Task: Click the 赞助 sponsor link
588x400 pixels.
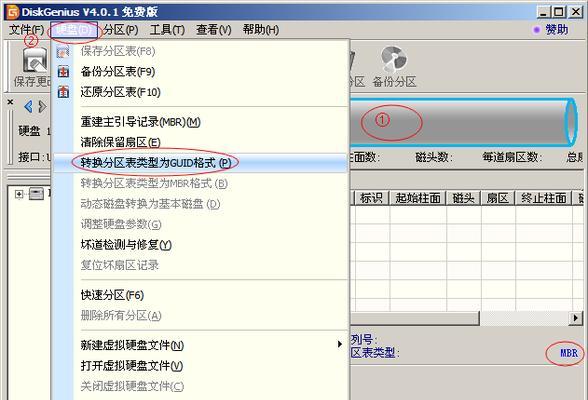Action: (x=556, y=30)
